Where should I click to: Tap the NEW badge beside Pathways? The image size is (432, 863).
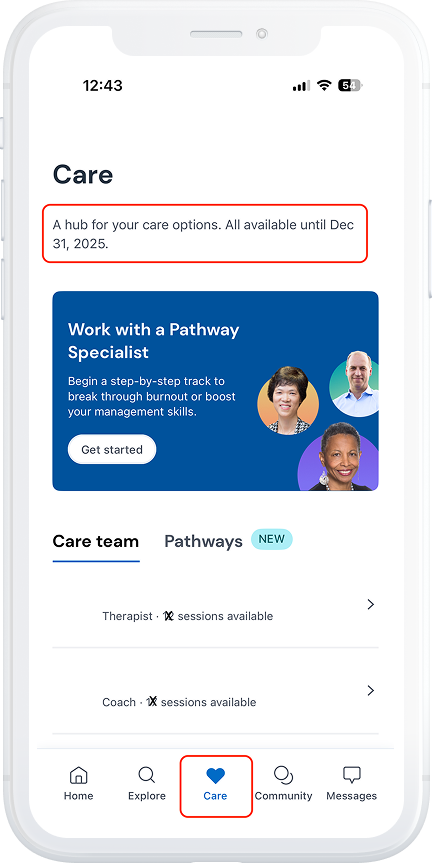point(272,539)
